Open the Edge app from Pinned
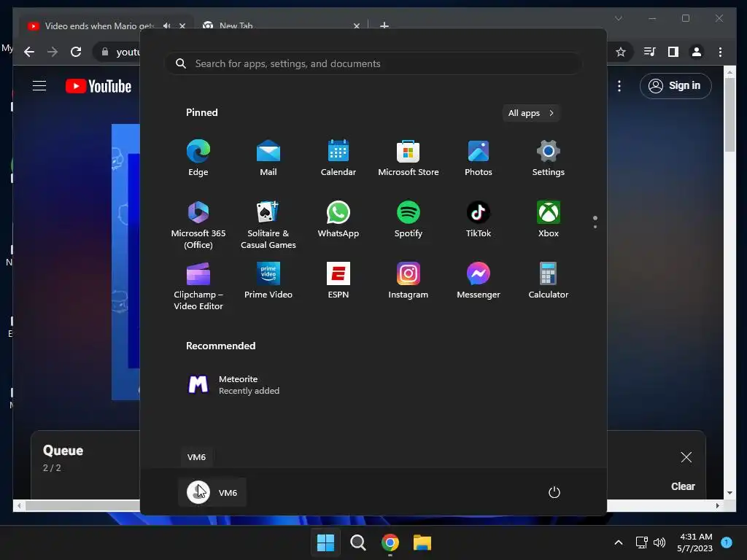The width and height of the screenshot is (747, 560). click(198, 158)
